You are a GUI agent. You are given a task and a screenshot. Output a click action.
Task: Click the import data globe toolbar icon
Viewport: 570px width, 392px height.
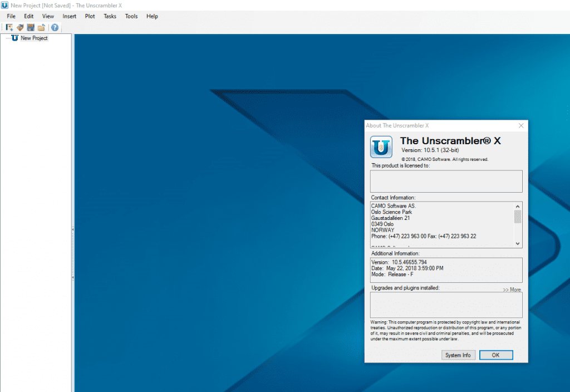[x=19, y=27]
